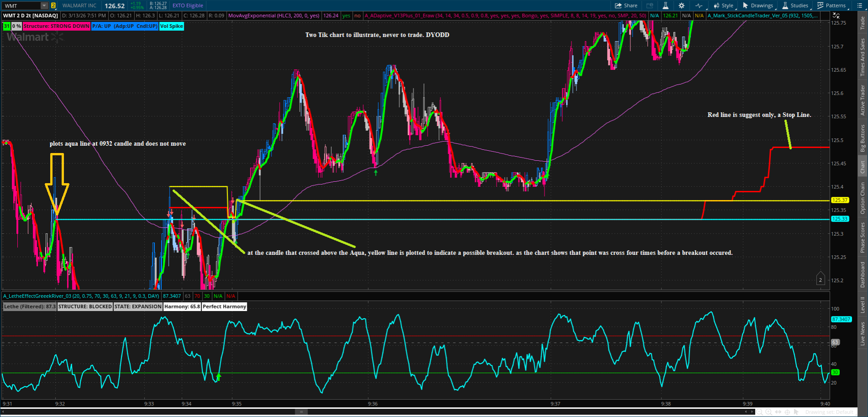This screenshot has width=868, height=417.
Task: Click the horizontal chart scrollbar thumb
Action: click(x=301, y=412)
